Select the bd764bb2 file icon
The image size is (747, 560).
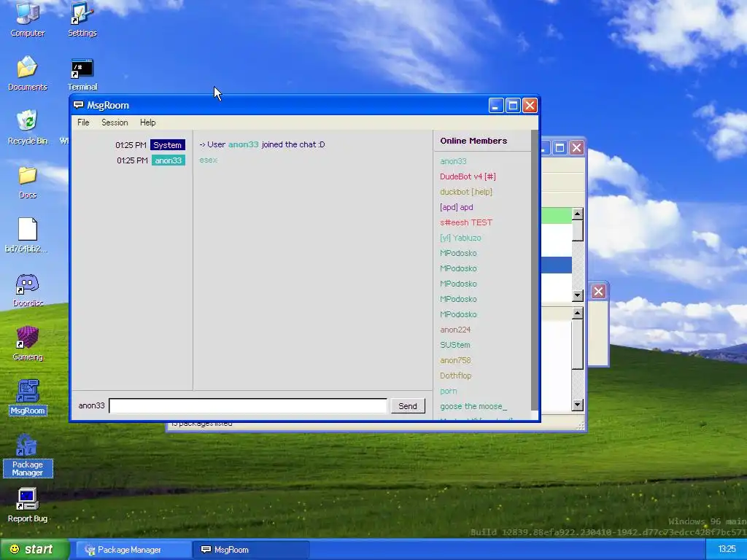coord(27,236)
